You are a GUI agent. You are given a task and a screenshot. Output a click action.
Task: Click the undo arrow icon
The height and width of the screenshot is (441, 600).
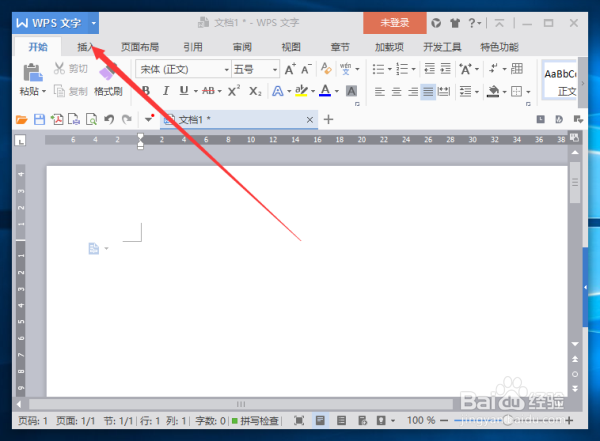tap(109, 120)
